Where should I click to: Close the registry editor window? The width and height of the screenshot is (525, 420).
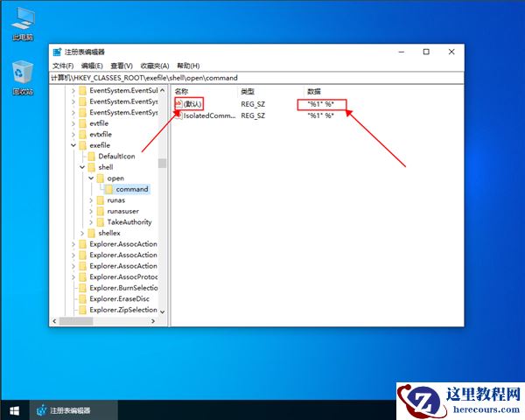(451, 52)
